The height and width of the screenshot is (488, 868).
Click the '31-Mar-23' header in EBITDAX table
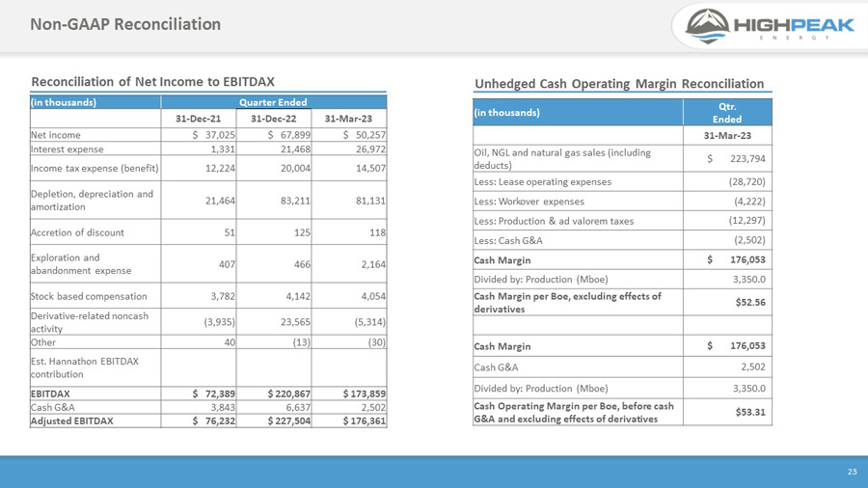tap(348, 119)
